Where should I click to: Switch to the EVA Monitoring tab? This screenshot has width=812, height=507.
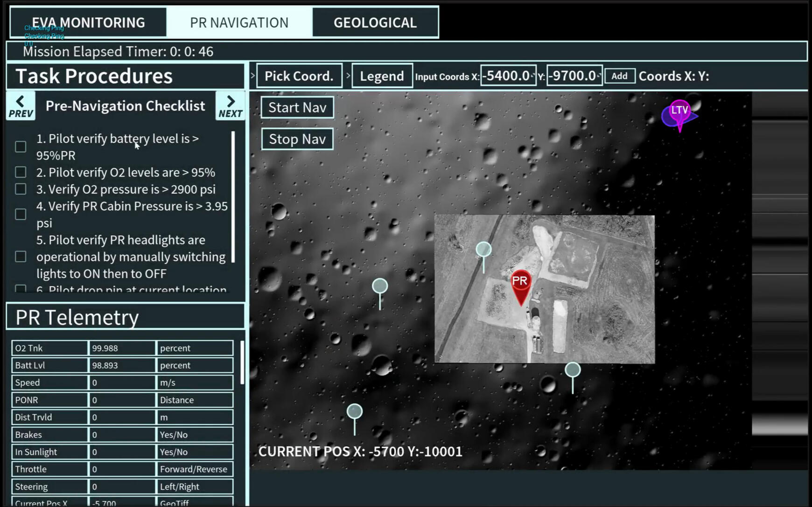pyautogui.click(x=88, y=22)
